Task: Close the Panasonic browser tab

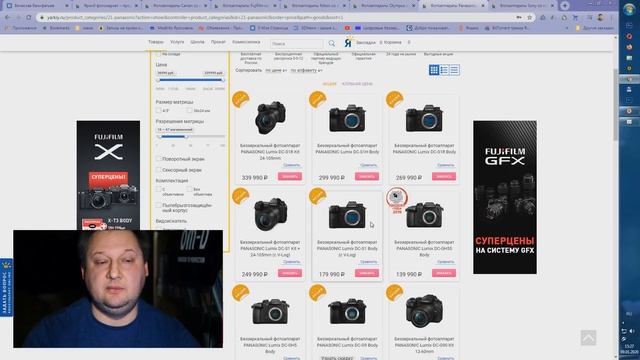Action: tap(483, 6)
